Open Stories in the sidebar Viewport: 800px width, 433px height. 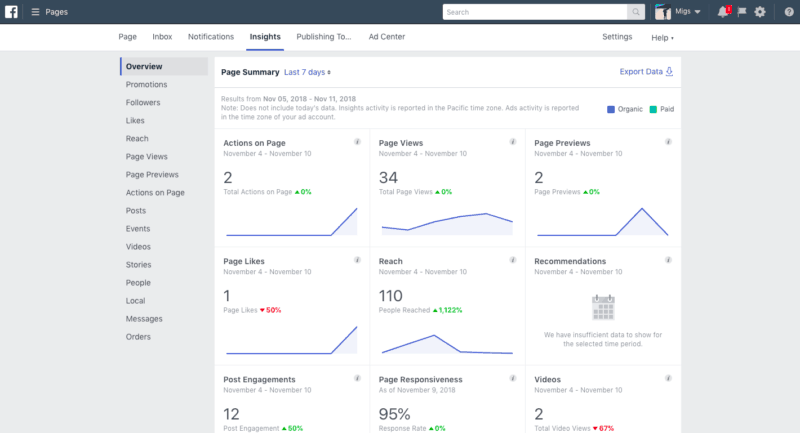[x=138, y=265]
